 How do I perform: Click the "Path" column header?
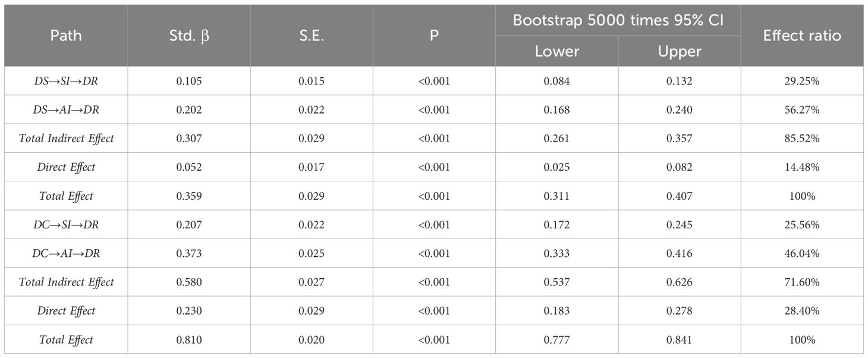click(x=65, y=35)
